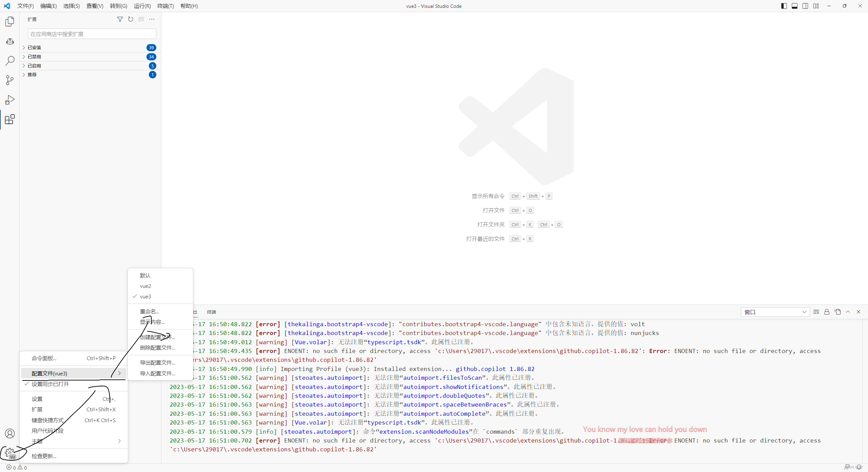The width and height of the screenshot is (868, 472).
Task: Click the extension marketplace search box
Action: (92, 34)
